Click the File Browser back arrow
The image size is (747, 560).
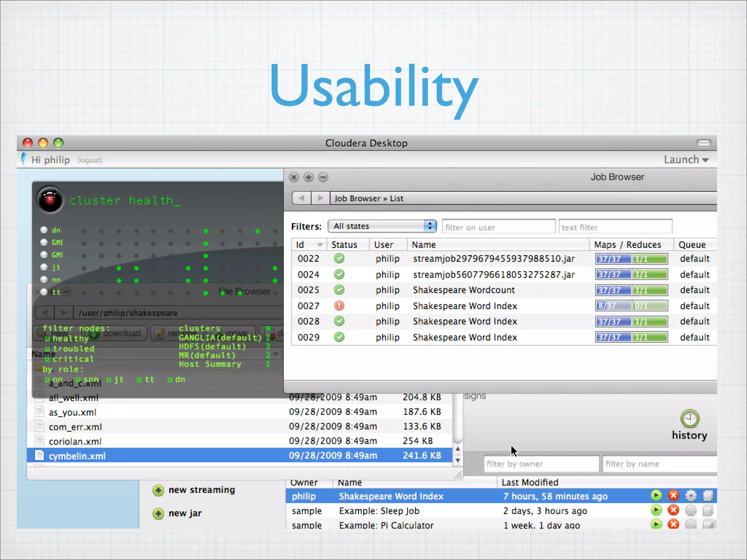[45, 312]
